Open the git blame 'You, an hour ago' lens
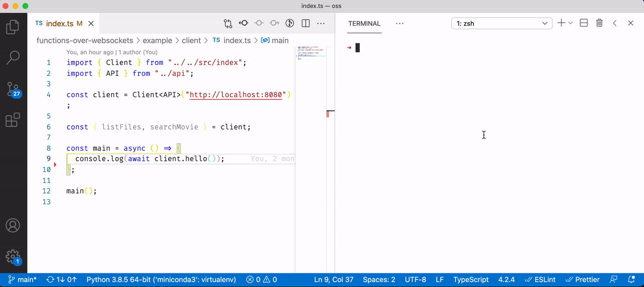Image resolution: width=644 pixels, height=287 pixels. coord(112,52)
